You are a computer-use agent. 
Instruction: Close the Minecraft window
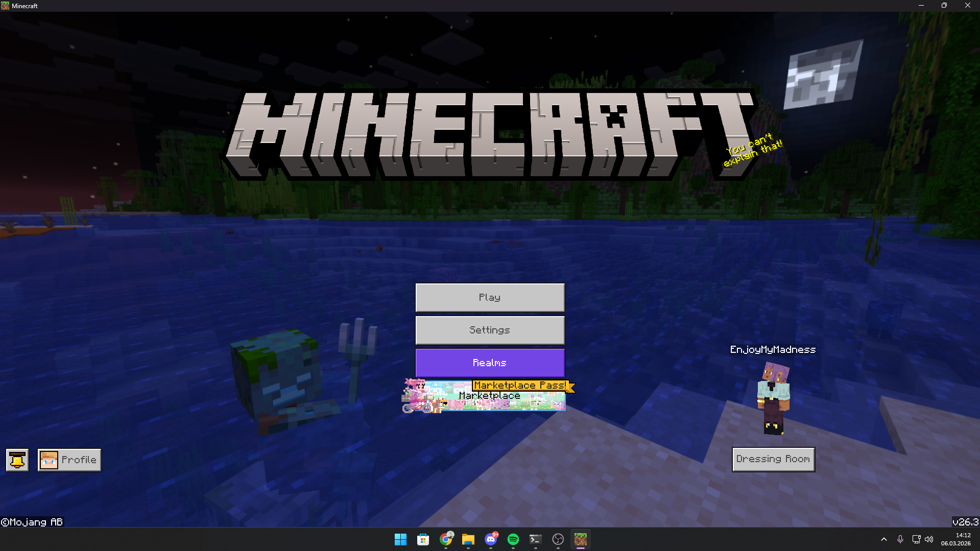pyautogui.click(x=968, y=6)
